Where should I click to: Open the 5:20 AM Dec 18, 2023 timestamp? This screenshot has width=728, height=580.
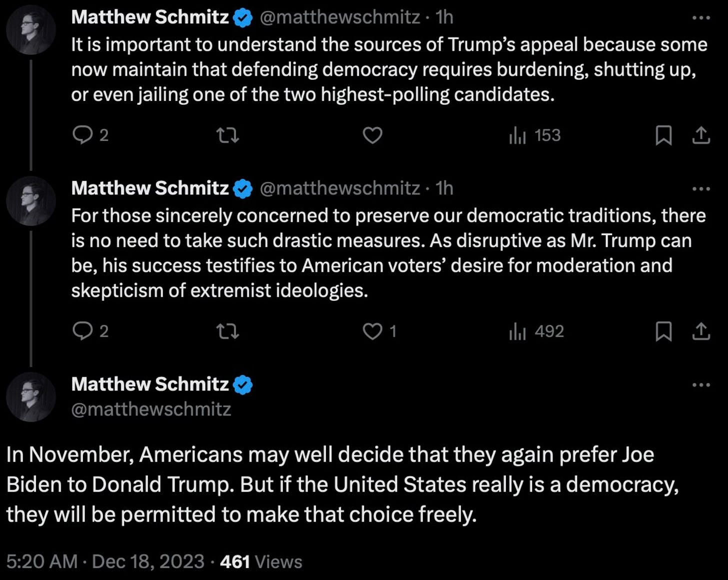coord(105,562)
